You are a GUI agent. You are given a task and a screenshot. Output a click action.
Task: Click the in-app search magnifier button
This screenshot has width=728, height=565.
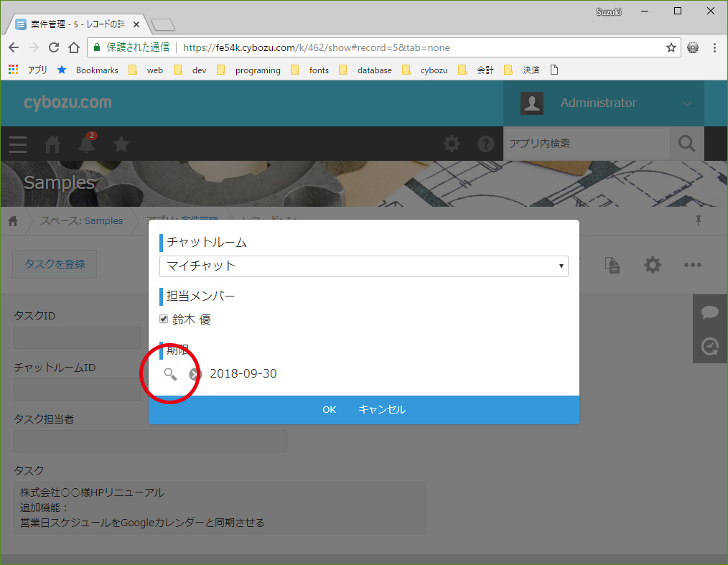[x=686, y=144]
